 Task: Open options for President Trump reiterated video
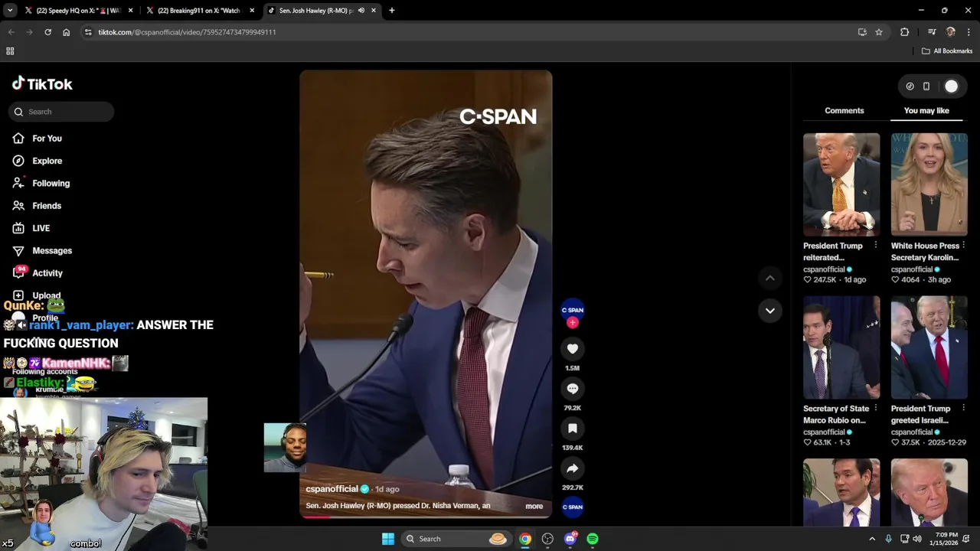click(x=875, y=246)
